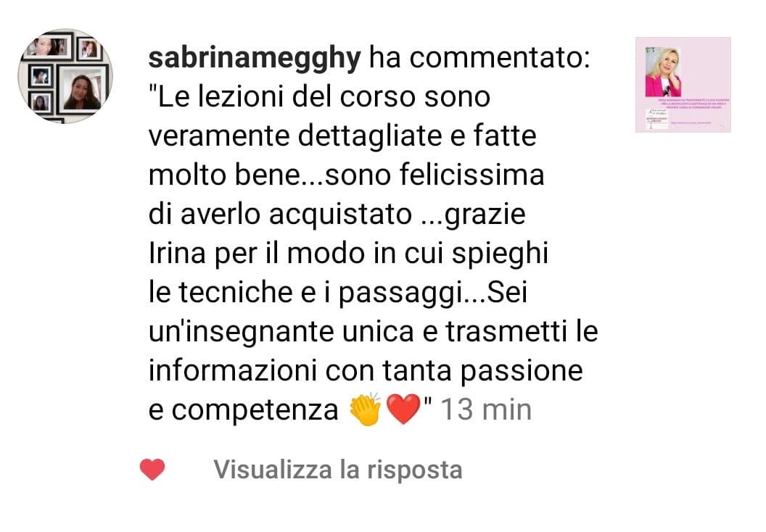Open sabrinamegghy's profile picture
This screenshot has height=532, width=766.
pos(65,75)
